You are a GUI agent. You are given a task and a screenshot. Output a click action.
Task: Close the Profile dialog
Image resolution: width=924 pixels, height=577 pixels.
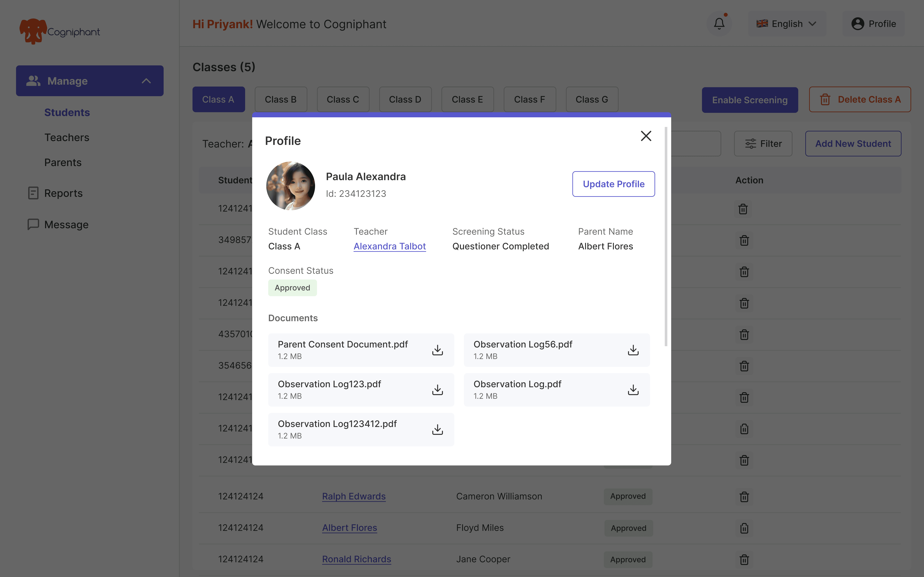tap(646, 136)
